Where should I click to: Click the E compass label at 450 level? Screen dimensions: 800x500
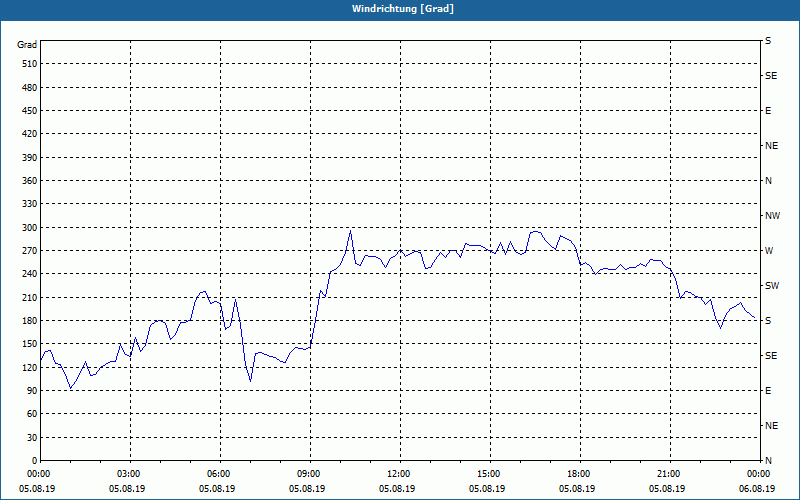pyautogui.click(x=768, y=111)
